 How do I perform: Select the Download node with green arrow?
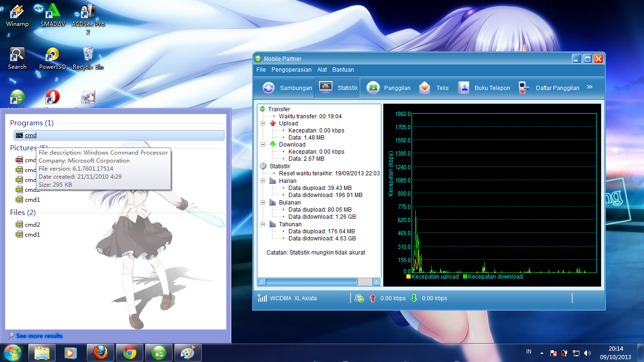point(292,145)
